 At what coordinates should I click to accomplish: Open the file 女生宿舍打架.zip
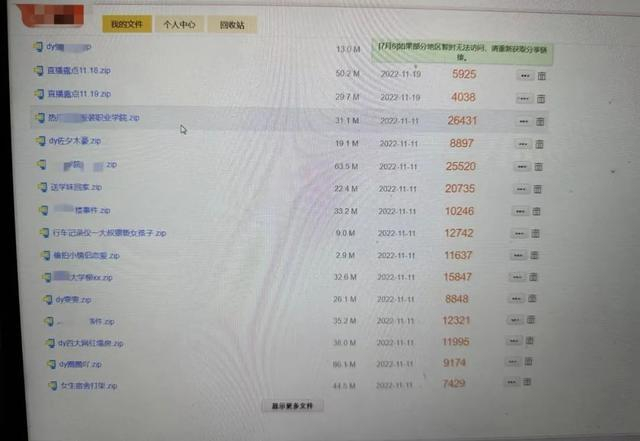89,385
